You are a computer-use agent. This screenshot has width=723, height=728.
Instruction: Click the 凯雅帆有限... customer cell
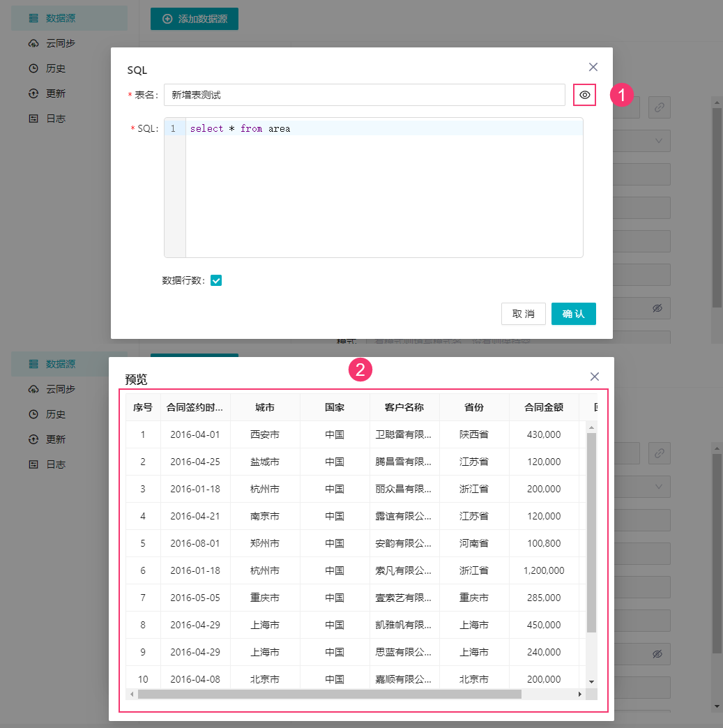[404, 625]
